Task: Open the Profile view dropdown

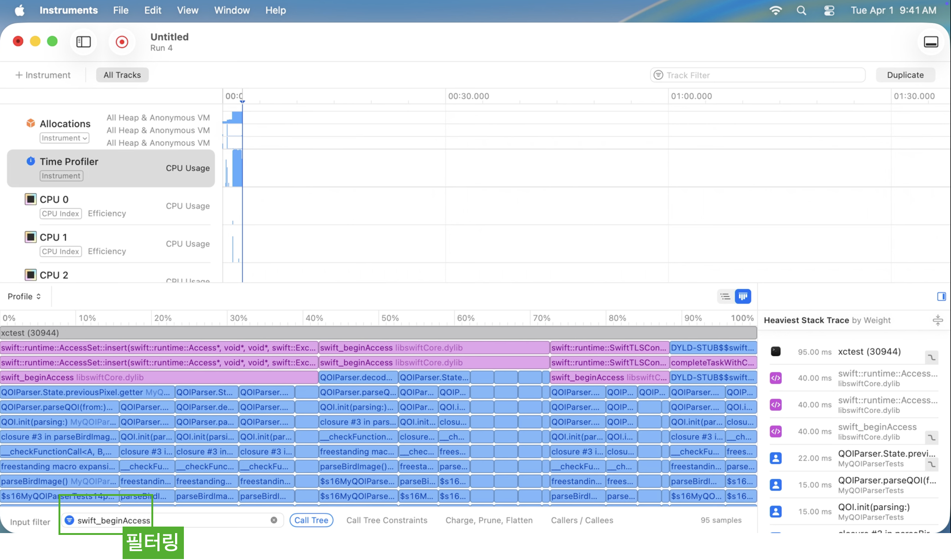Action: pyautogui.click(x=24, y=296)
